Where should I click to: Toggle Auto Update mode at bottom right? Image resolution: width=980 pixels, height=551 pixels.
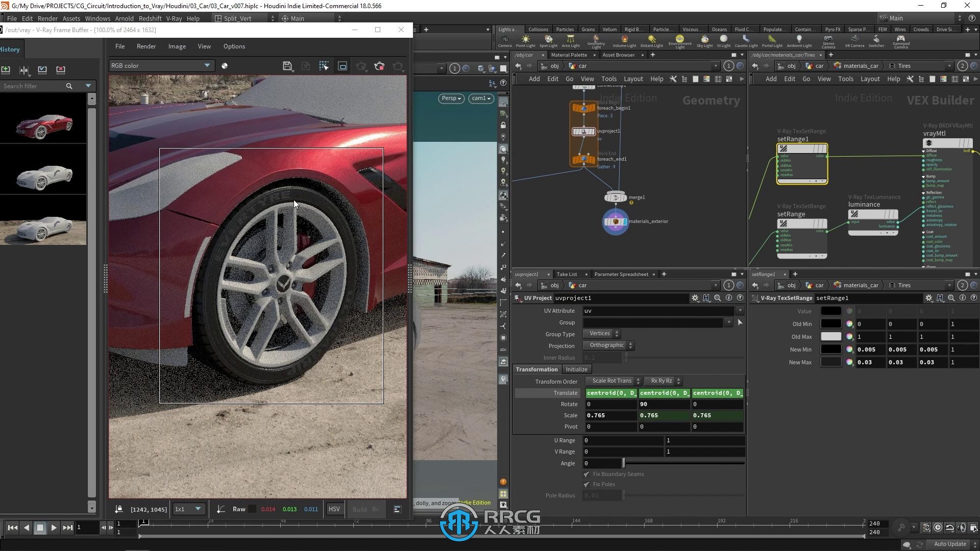(x=950, y=544)
